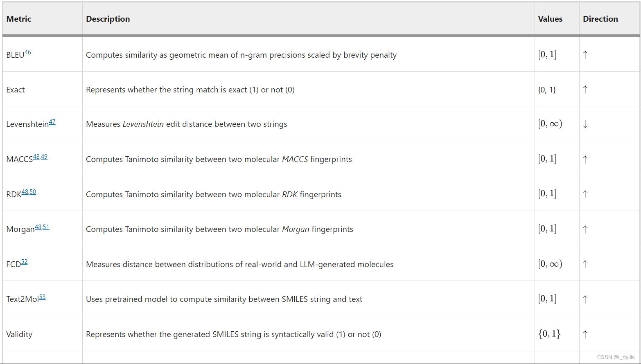Open Text2Mol citation reference 53
Image resolution: width=641 pixels, height=364 pixels.
tap(42, 297)
